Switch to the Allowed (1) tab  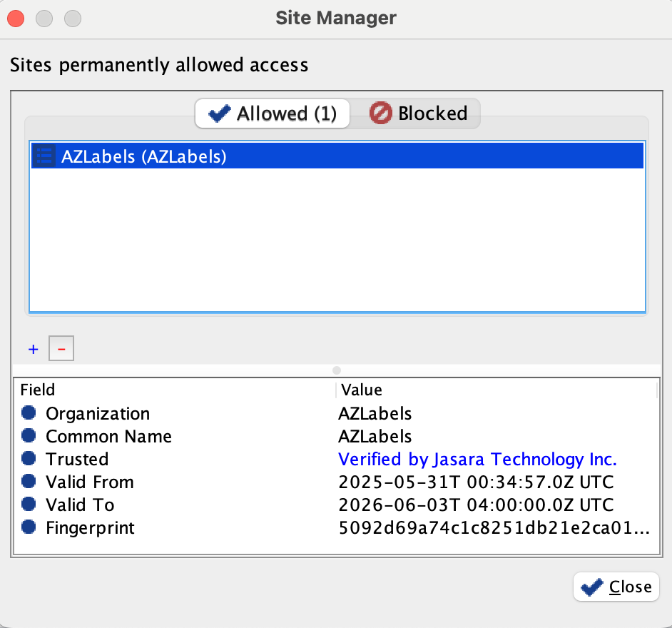tap(273, 113)
